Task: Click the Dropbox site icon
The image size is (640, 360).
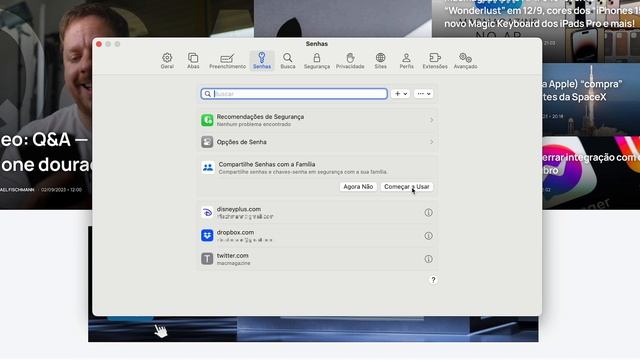Action: click(207, 236)
